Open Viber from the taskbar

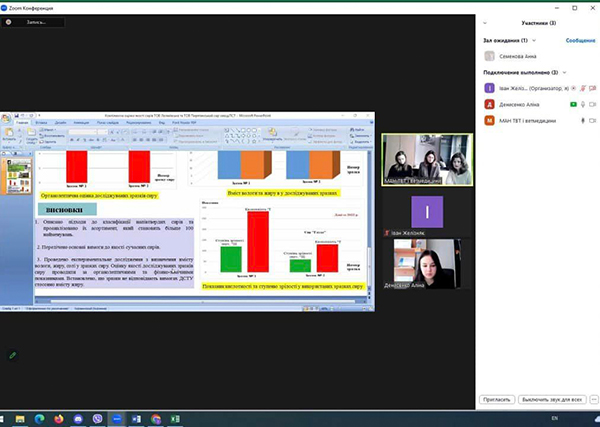coord(98,419)
